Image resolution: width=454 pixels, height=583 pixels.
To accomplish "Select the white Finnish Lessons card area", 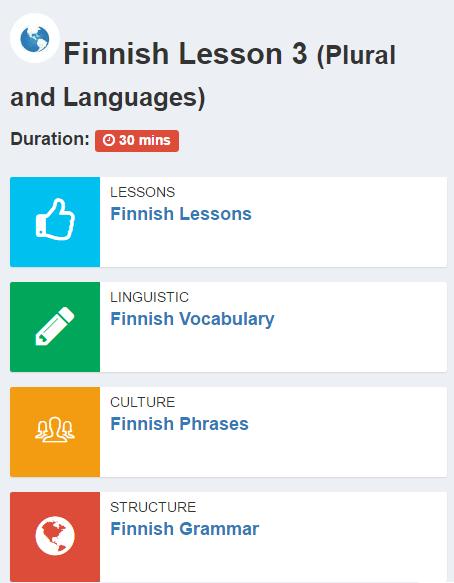I will 273,222.
